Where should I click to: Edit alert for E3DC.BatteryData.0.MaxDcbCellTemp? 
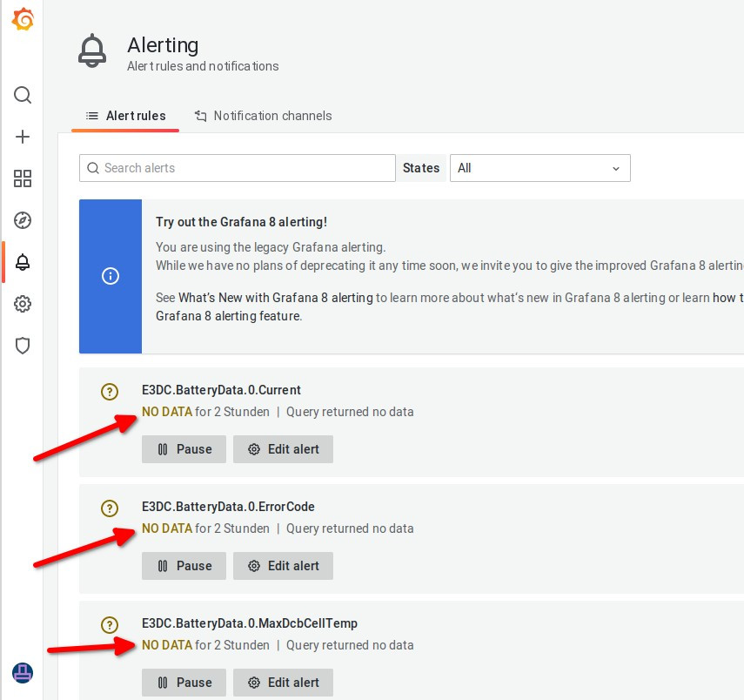point(284,683)
